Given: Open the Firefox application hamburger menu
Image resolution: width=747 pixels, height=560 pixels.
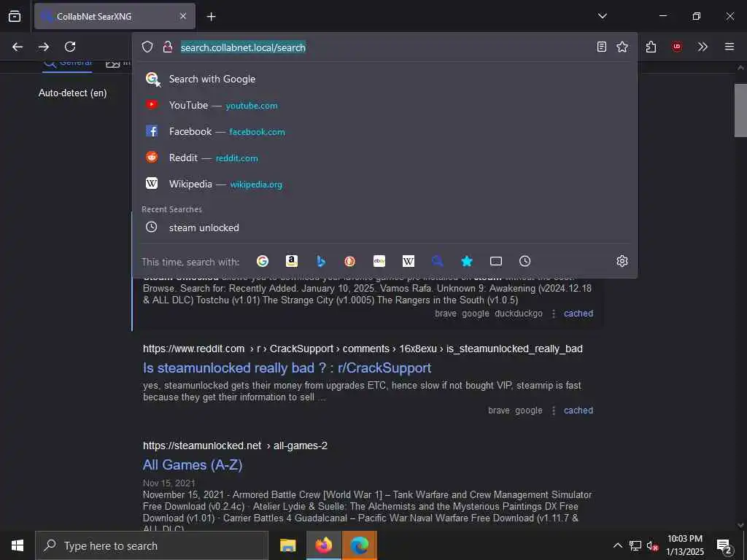Looking at the screenshot, I should coord(729,47).
